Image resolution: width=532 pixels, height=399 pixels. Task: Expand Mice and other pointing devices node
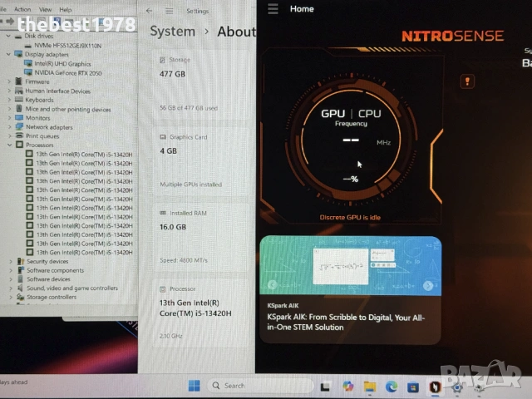(x=9, y=109)
